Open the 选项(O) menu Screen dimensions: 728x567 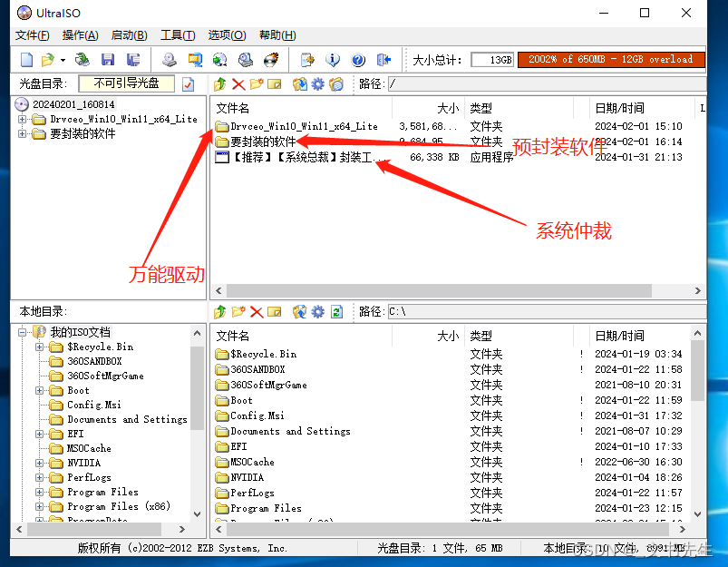click(227, 35)
